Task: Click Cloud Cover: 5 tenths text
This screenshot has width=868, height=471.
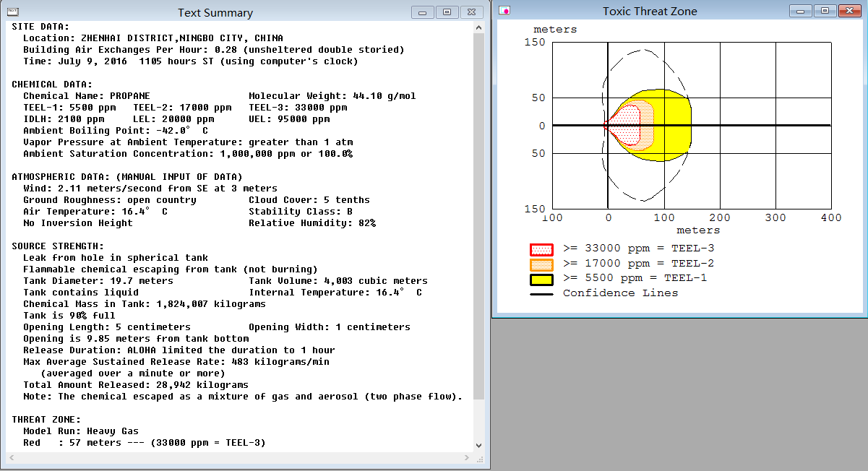Action: tap(309, 200)
